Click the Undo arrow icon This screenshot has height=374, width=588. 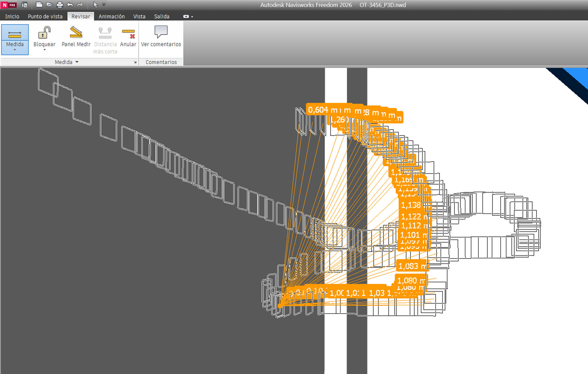[x=70, y=5]
